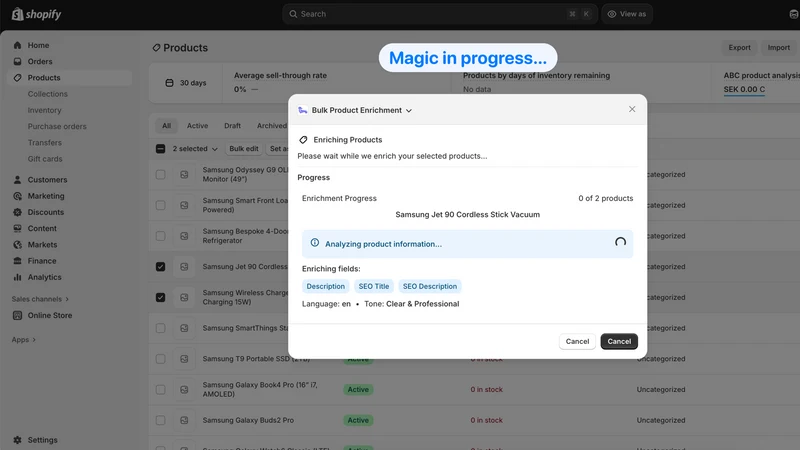Click the Online Store icon
This screenshot has width=800, height=450.
click(x=17, y=315)
